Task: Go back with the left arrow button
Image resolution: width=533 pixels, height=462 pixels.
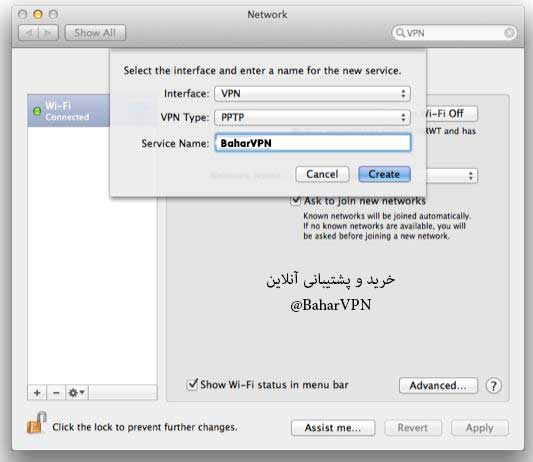Action: (x=29, y=33)
